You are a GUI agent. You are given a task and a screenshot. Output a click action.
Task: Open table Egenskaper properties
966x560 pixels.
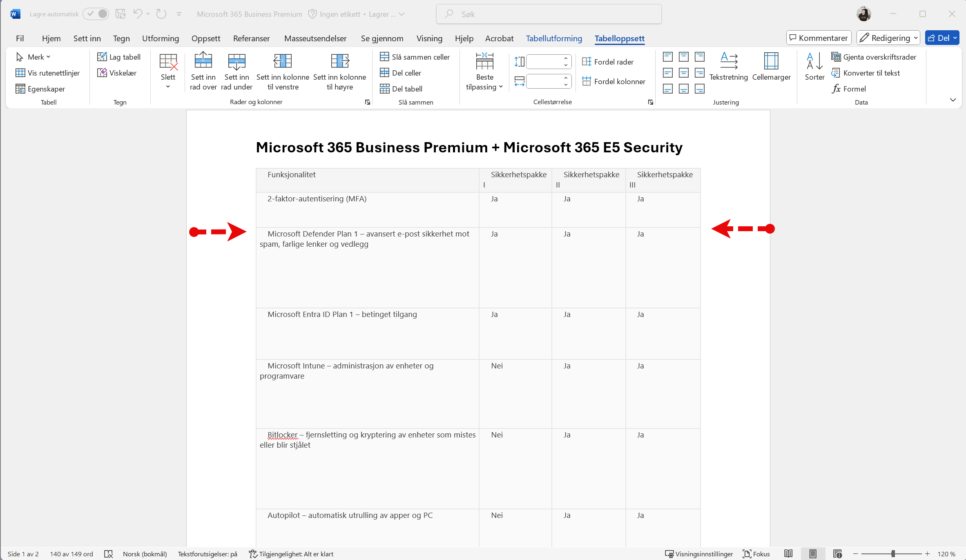point(40,89)
